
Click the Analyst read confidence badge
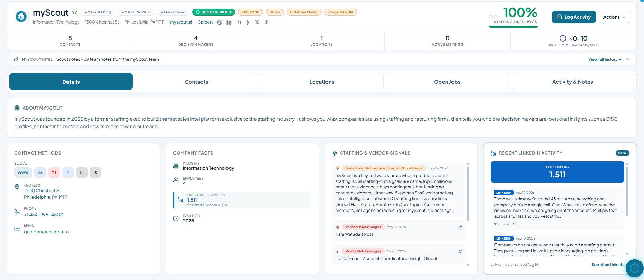pyautogui.click(x=384, y=168)
